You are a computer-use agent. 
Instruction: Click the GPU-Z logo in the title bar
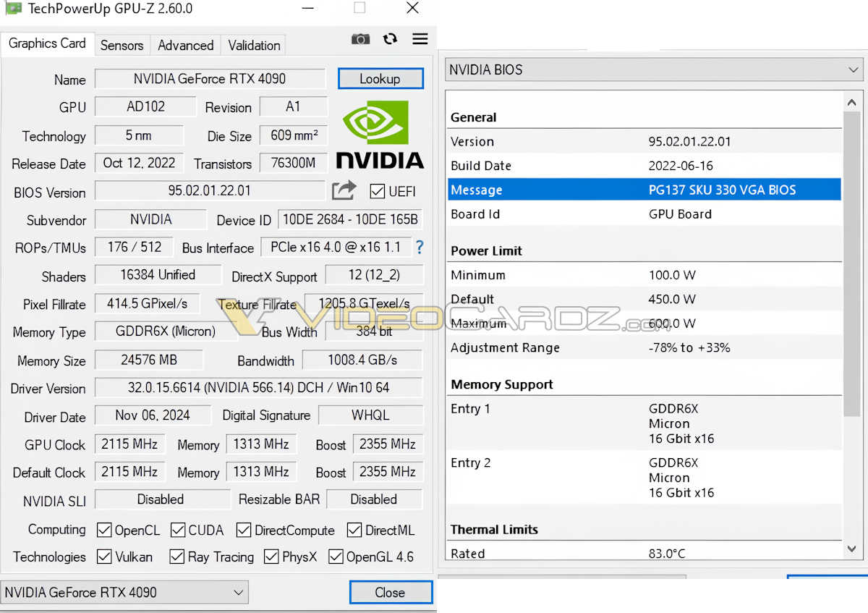(x=13, y=8)
